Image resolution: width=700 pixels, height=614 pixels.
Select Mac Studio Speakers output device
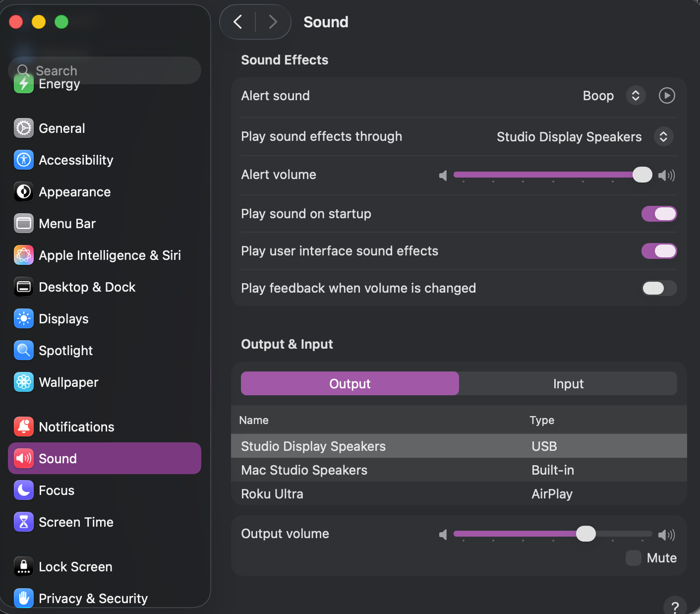304,470
